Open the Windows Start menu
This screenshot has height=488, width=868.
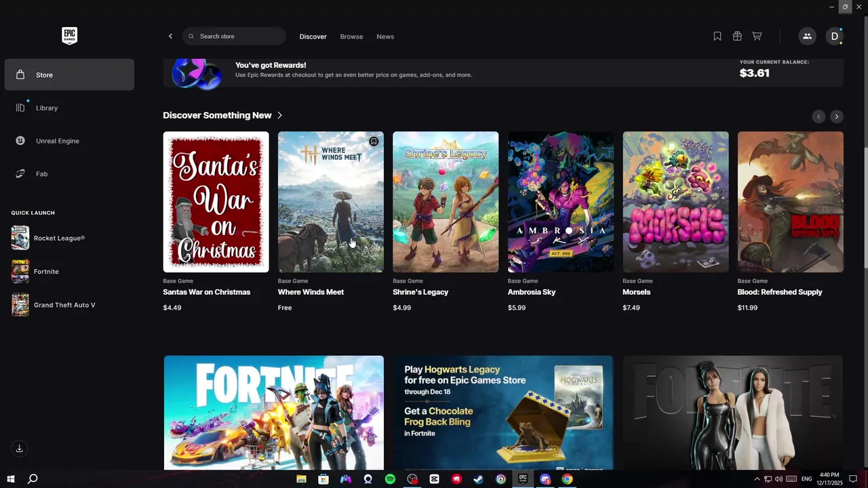pyautogui.click(x=11, y=479)
